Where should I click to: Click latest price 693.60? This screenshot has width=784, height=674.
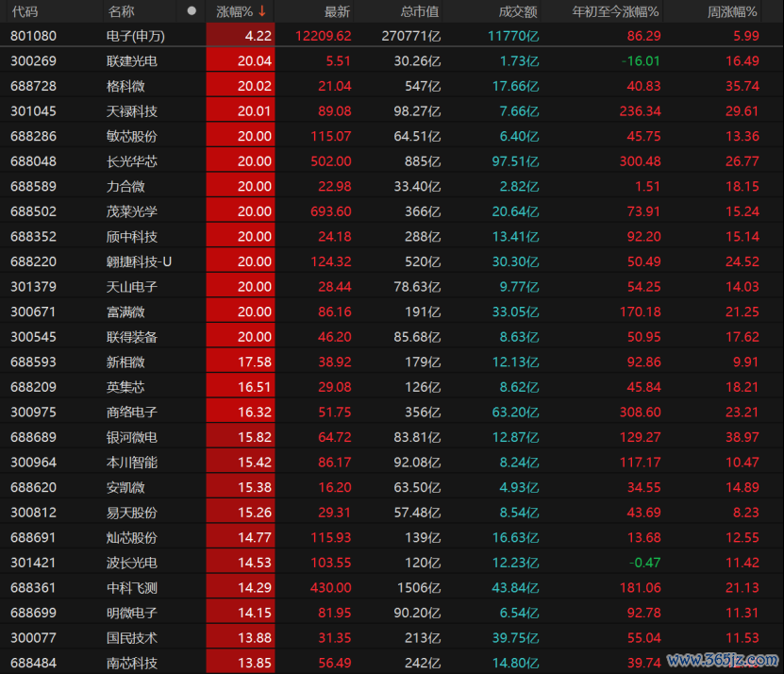330,211
